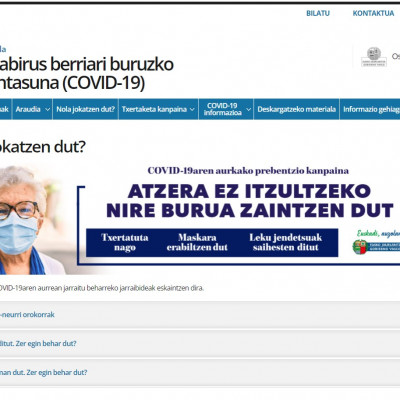Image resolution: width=400 pixels, height=400 pixels.
Task: Click the COVID-19 prevention campaign banner
Action: tap(200, 219)
